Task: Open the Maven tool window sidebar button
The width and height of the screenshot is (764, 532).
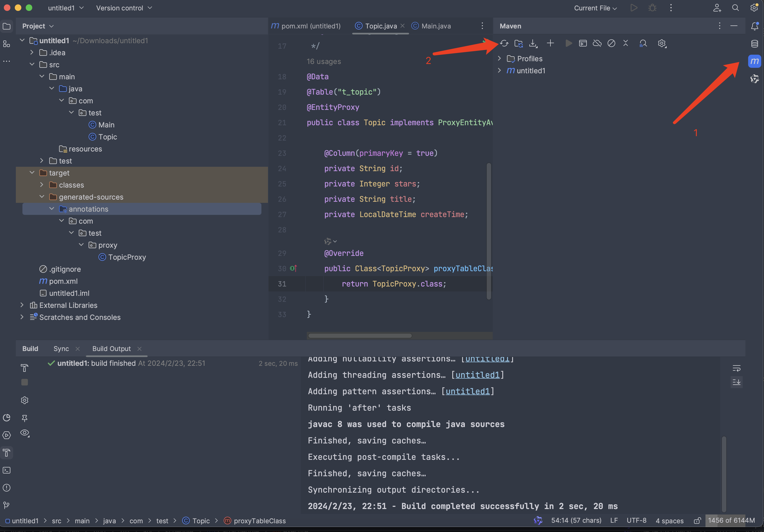Action: click(x=754, y=61)
